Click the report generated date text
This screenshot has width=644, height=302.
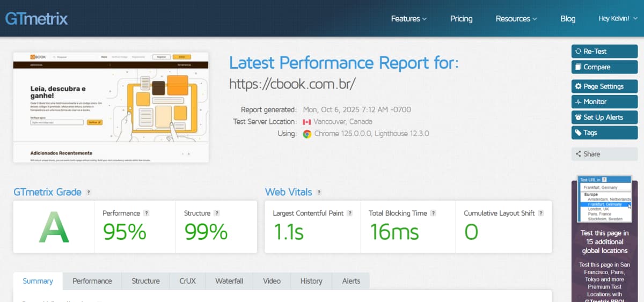(357, 109)
